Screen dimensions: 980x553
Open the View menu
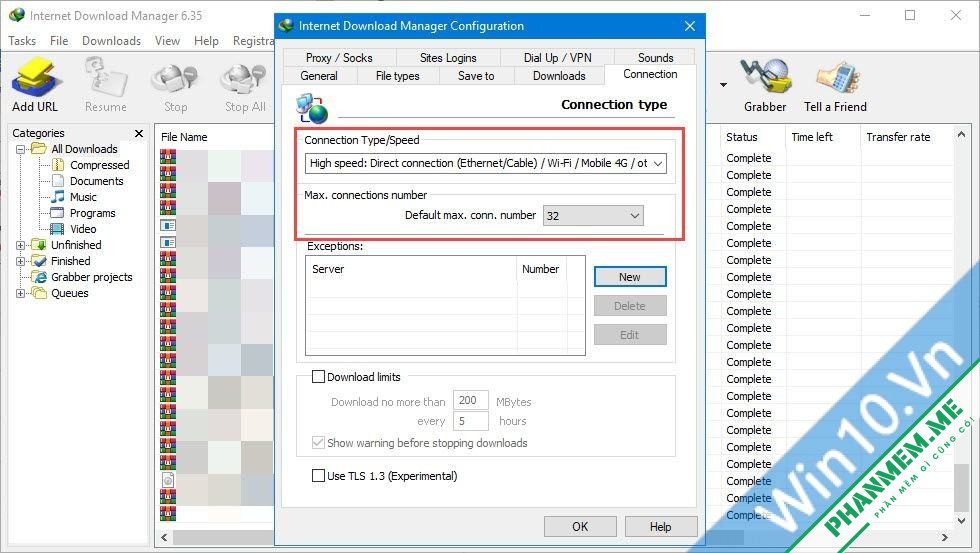pos(168,41)
